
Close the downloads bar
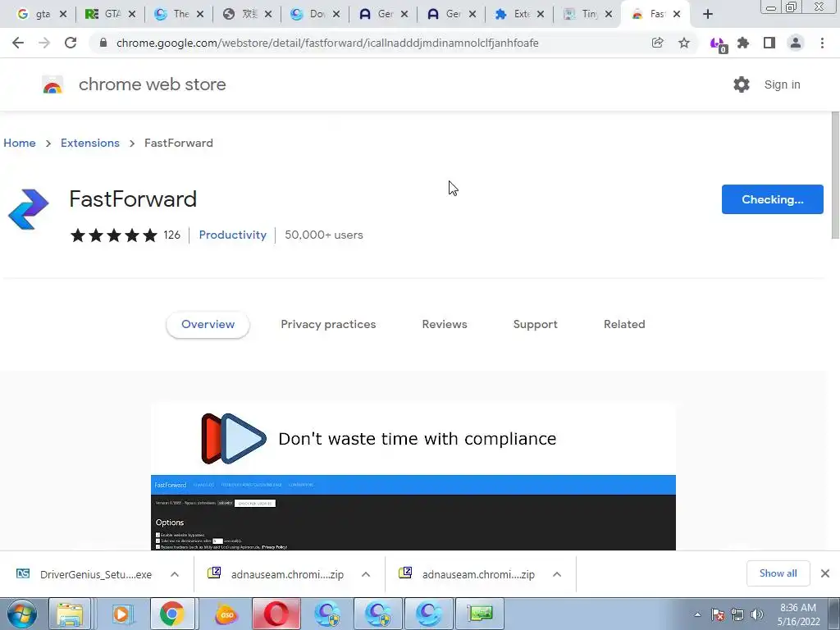click(825, 573)
